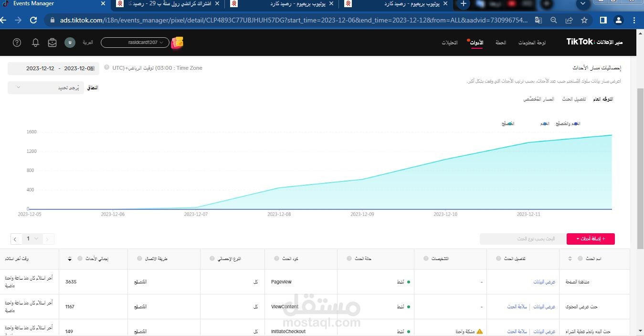Screen dimensions: 644x336
Task: Click ViewContent total events 1167
Action: click(70, 306)
